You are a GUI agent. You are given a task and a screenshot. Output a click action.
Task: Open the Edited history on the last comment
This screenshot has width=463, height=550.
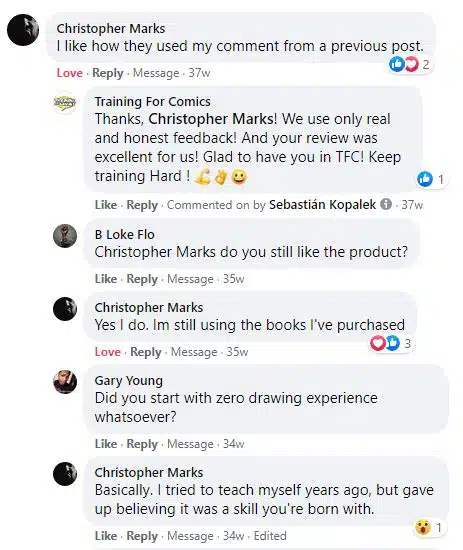pyautogui.click(x=270, y=536)
